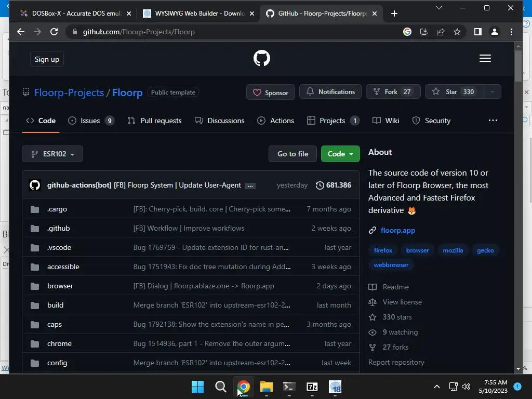Fork the repository
This screenshot has height=399, width=532.
(393, 91)
